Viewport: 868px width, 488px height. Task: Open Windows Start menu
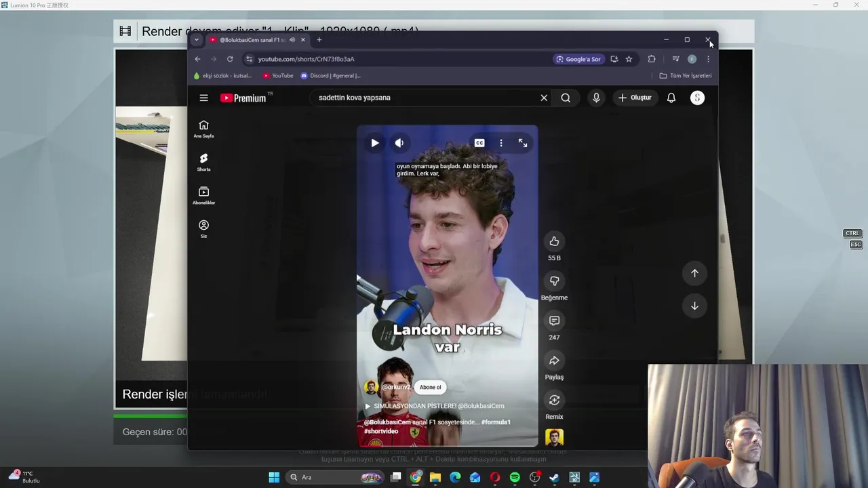[x=274, y=477]
